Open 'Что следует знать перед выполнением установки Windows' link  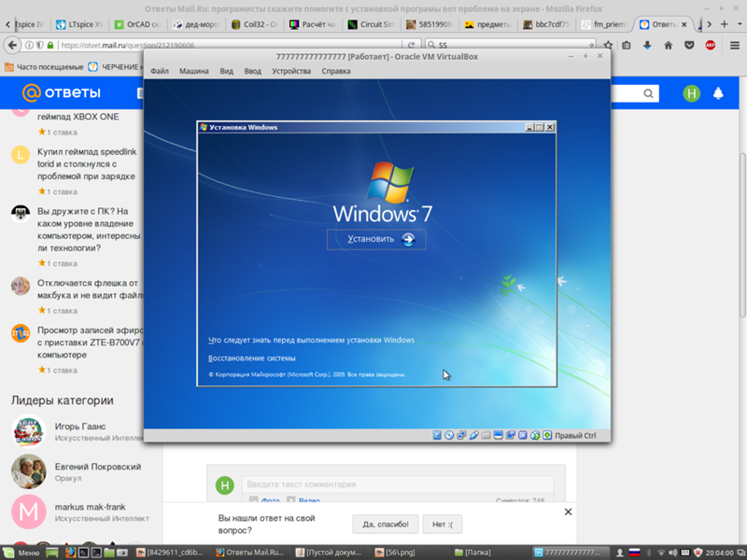(311, 340)
